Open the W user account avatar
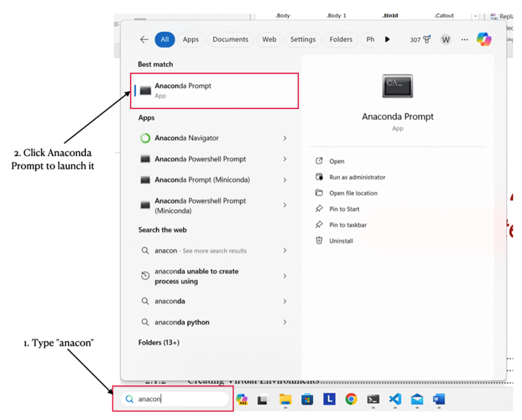Screen dimensions: 522x420 [445, 40]
